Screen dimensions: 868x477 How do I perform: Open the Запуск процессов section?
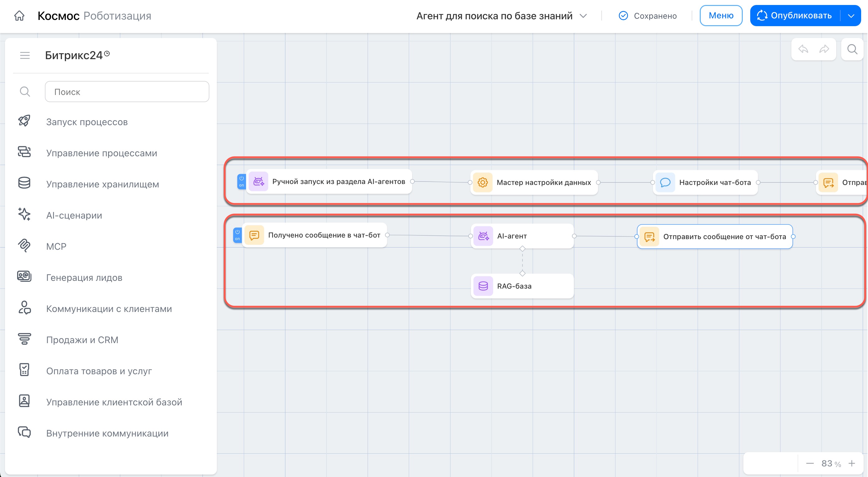point(87,122)
